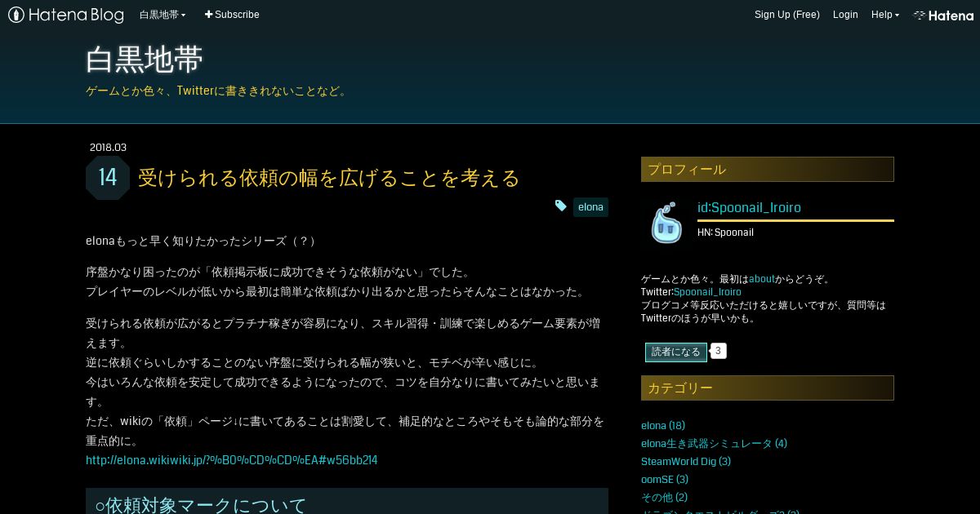The image size is (980, 514).
Task: Open the Login page
Action: [x=845, y=15]
